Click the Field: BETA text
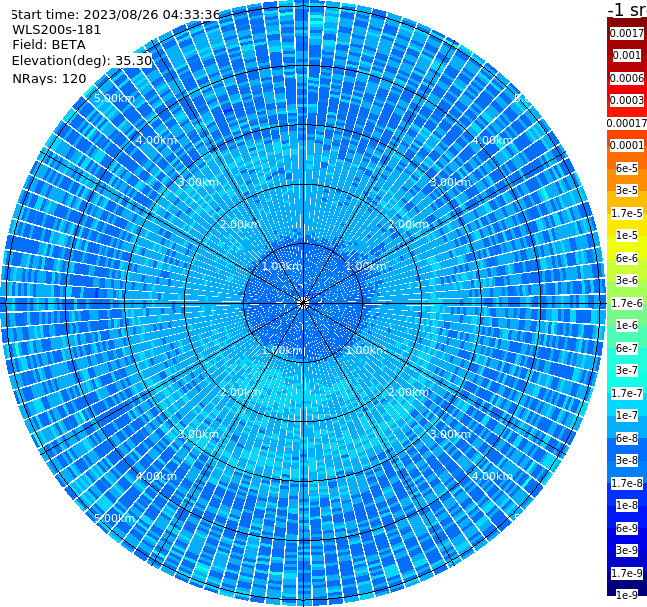This screenshot has height=607, width=647. tap(49, 45)
